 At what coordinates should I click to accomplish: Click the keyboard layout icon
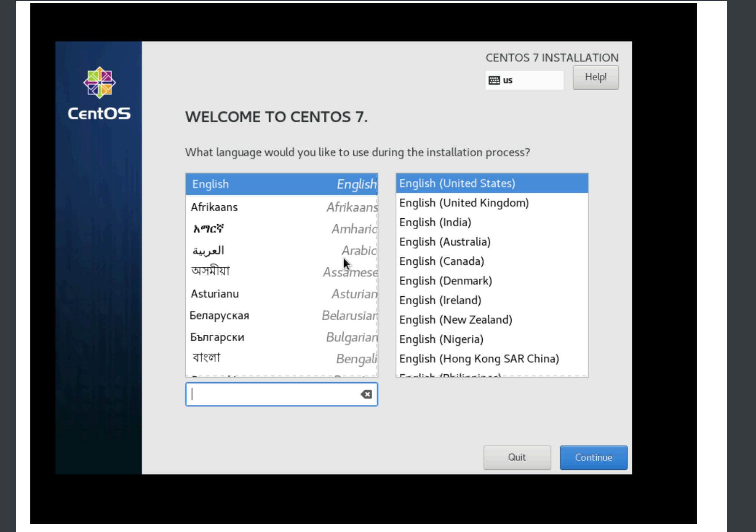point(494,80)
